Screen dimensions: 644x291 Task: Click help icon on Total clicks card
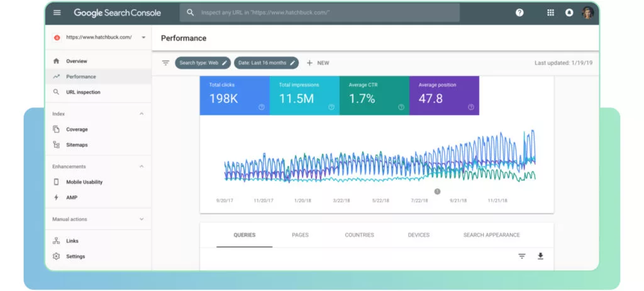point(262,107)
